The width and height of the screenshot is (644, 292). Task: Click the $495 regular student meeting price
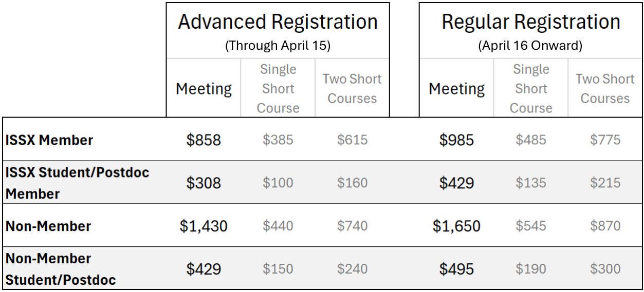(x=456, y=269)
